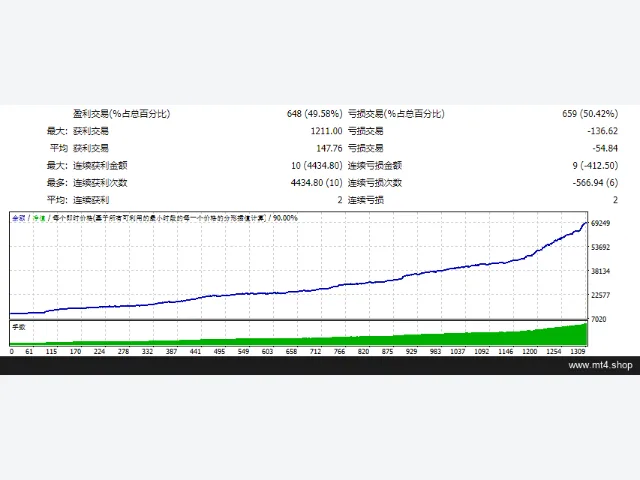Click the x-axis label 278
640x480 pixels.
click(123, 351)
